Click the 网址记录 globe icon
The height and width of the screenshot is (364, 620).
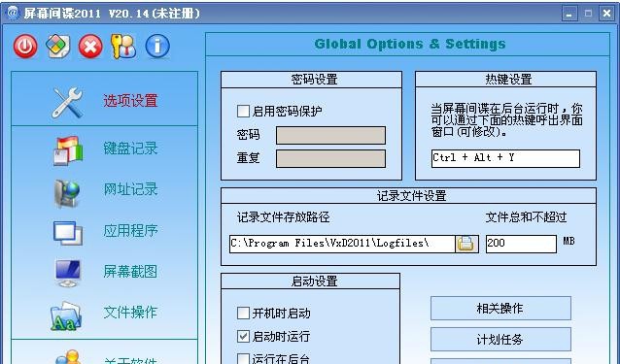tap(67, 193)
